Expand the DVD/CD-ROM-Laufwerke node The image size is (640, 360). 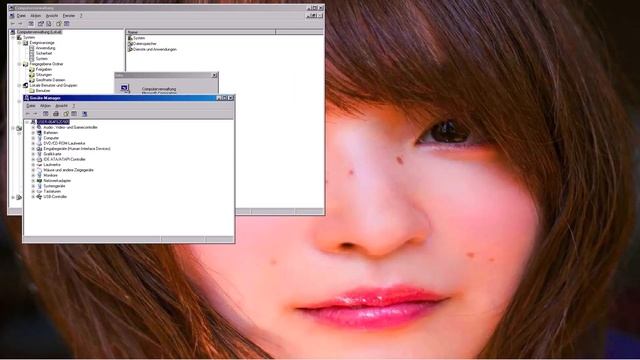click(x=33, y=143)
